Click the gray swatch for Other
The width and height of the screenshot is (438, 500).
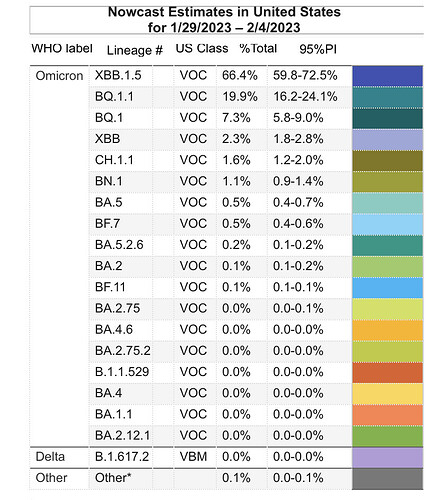(x=387, y=479)
